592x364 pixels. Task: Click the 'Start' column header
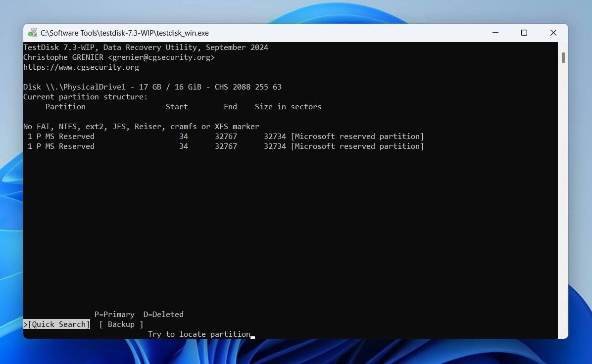177,107
